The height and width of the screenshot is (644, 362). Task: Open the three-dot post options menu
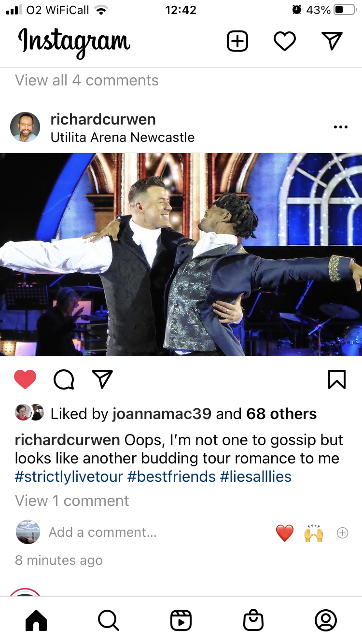(x=340, y=127)
